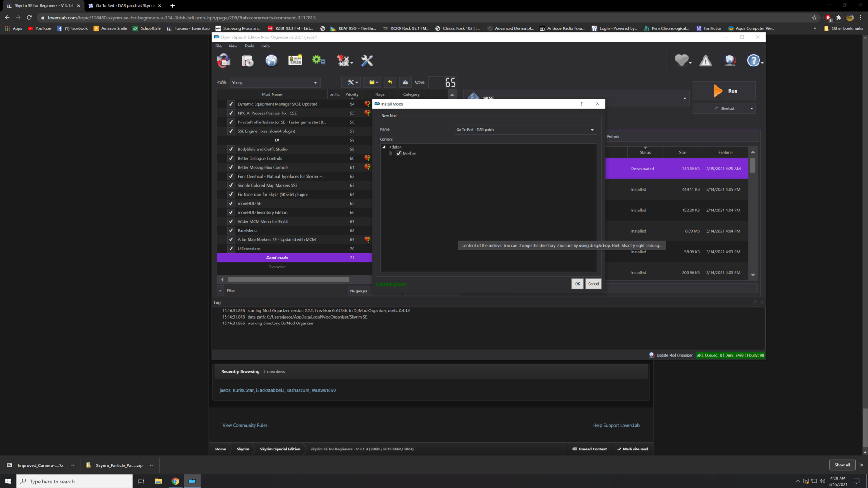The width and height of the screenshot is (868, 488).
Task: Open the mod Name combo box in Install Mods
Action: pos(525,130)
